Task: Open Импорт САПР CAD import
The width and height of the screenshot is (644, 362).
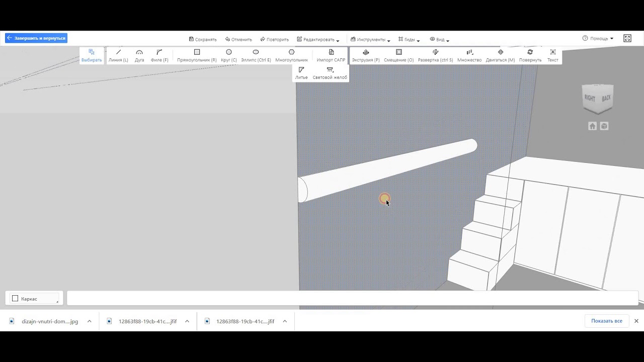Action: click(331, 55)
